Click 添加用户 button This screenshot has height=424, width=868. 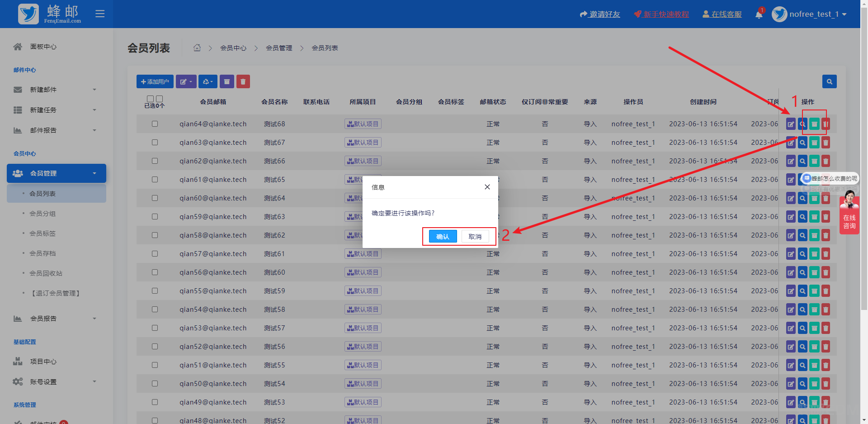point(155,81)
